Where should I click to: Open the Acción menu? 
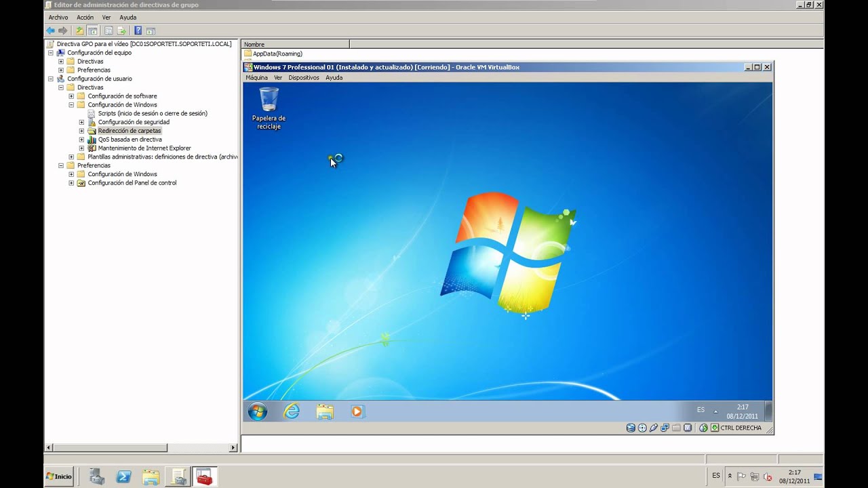tap(85, 17)
